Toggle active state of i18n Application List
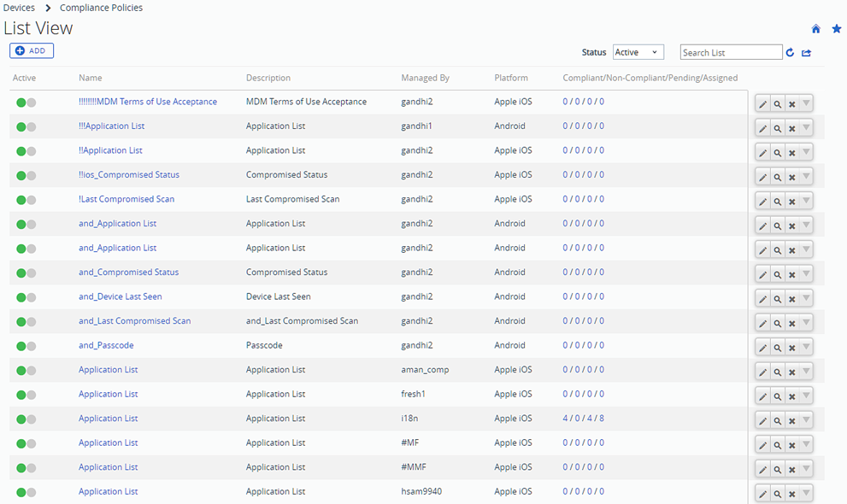Viewport: 847px width, 504px height. (26, 419)
